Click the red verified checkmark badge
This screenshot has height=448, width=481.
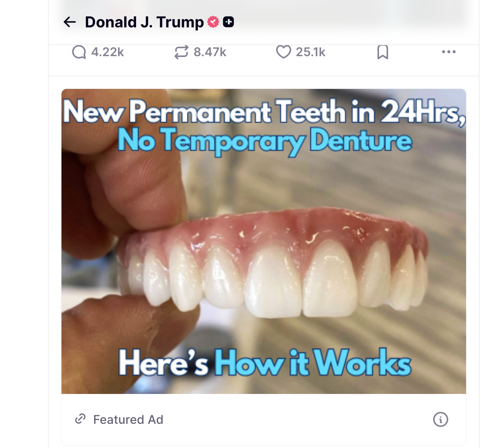coord(213,22)
